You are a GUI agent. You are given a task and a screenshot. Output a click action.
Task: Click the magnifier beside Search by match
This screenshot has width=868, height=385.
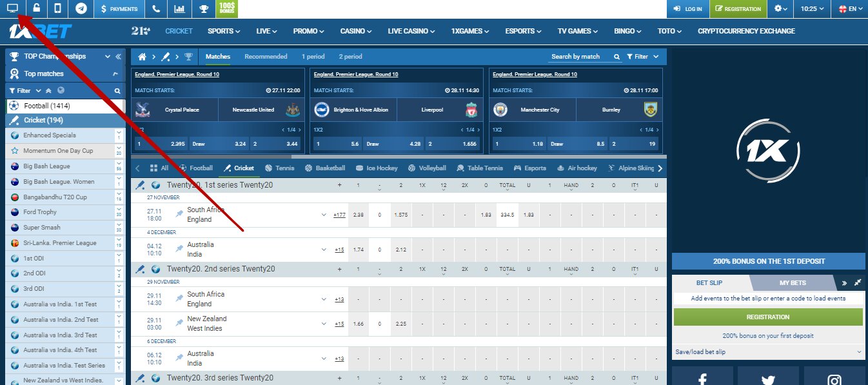616,57
